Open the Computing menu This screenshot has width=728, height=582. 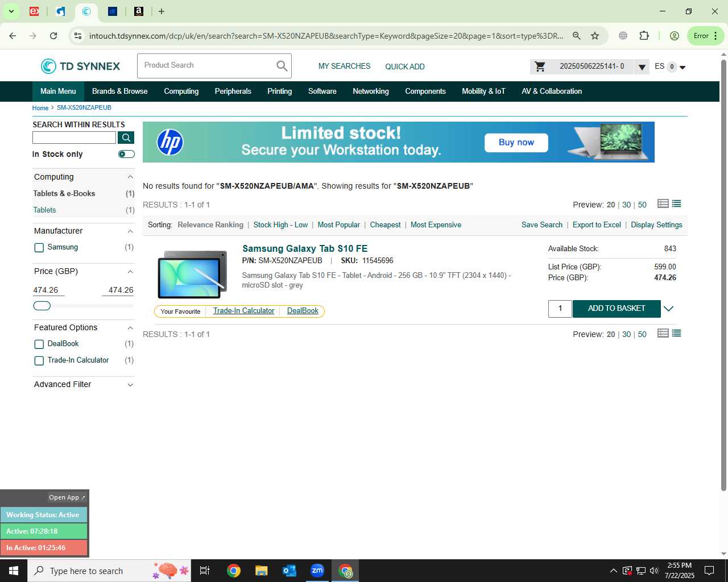(x=181, y=91)
